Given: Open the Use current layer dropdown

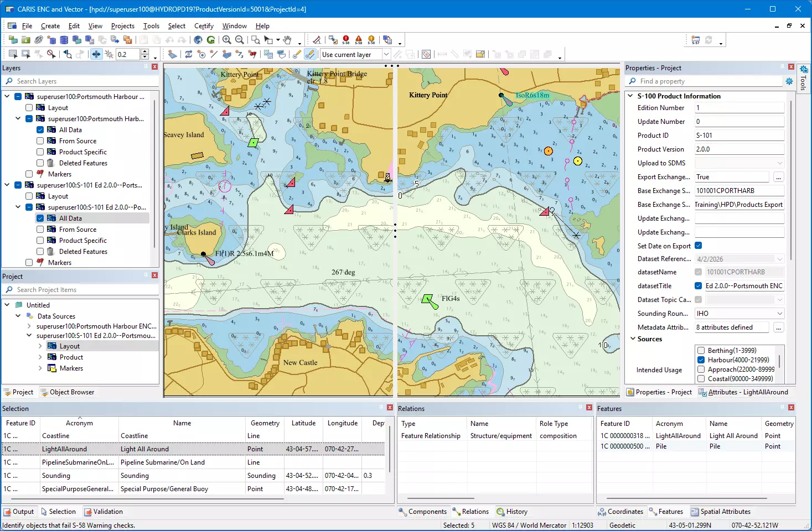Looking at the screenshot, I should (x=386, y=54).
